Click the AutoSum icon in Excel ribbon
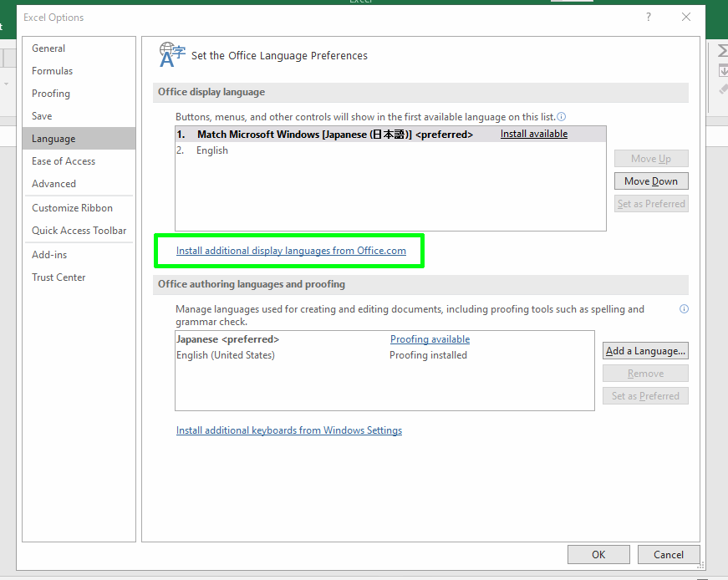The width and height of the screenshot is (728, 580). (723, 51)
